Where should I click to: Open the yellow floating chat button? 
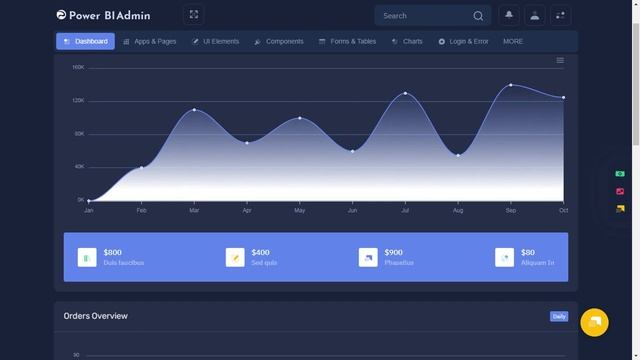[x=594, y=322]
